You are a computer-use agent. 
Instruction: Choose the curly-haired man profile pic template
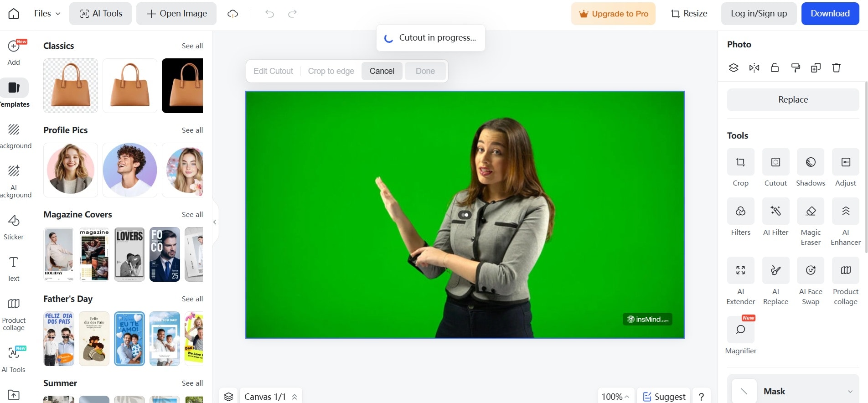pyautogui.click(x=130, y=170)
